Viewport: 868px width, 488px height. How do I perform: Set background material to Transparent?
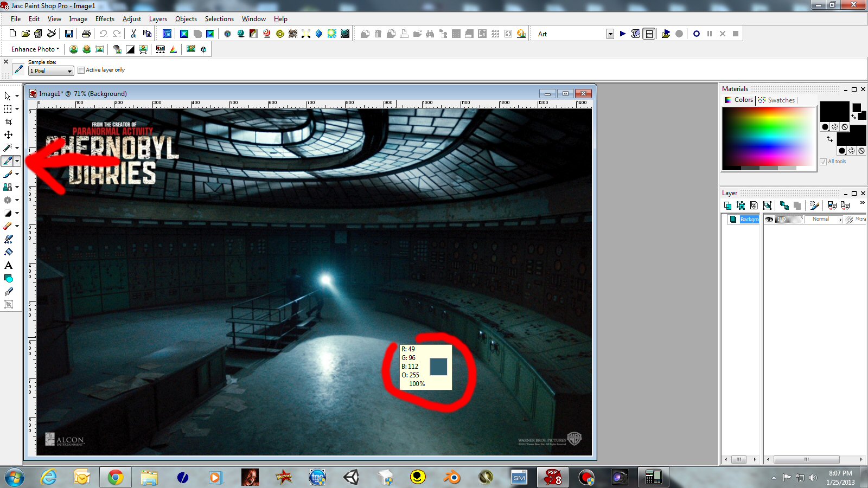point(861,151)
